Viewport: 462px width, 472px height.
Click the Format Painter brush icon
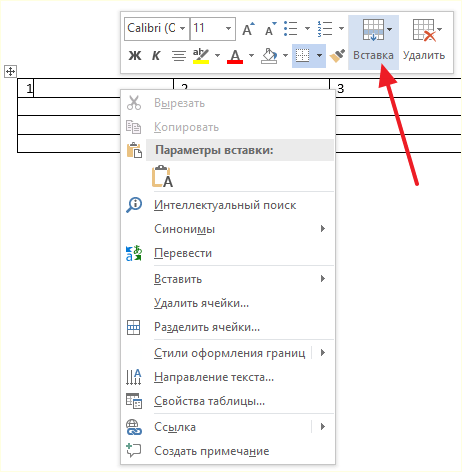pos(337,55)
